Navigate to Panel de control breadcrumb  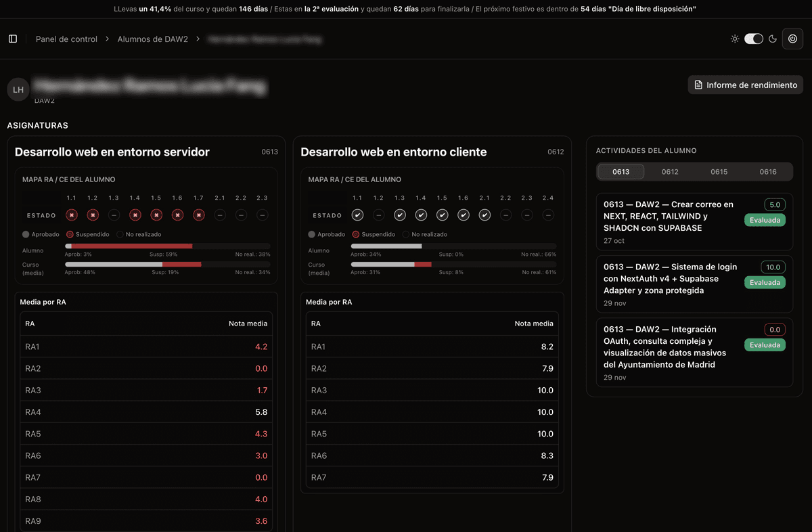tap(66, 39)
